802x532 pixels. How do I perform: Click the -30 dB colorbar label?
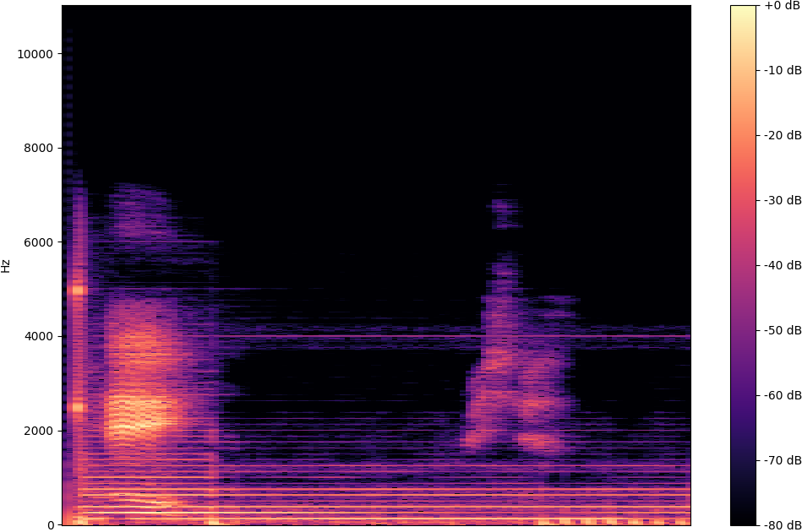pyautogui.click(x=783, y=200)
